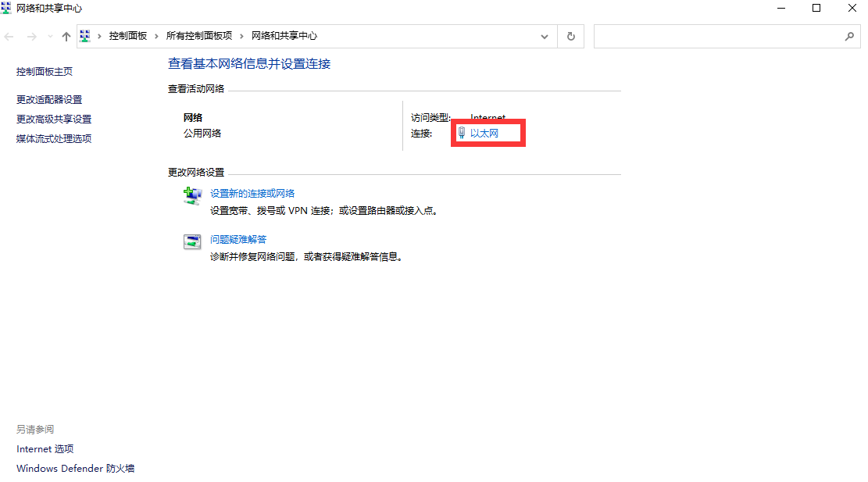
Task: Click the back navigation arrow
Action: [9, 35]
